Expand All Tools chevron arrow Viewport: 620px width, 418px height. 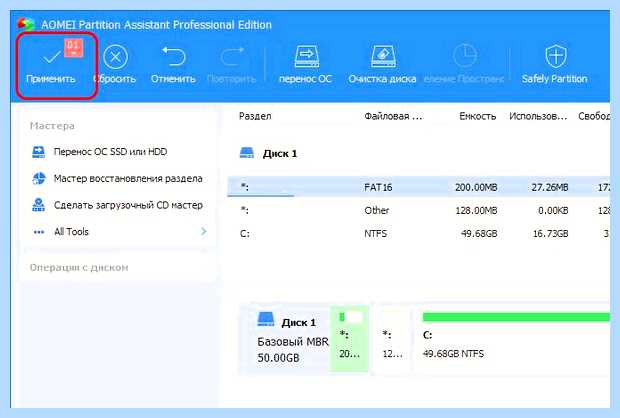coord(204,231)
